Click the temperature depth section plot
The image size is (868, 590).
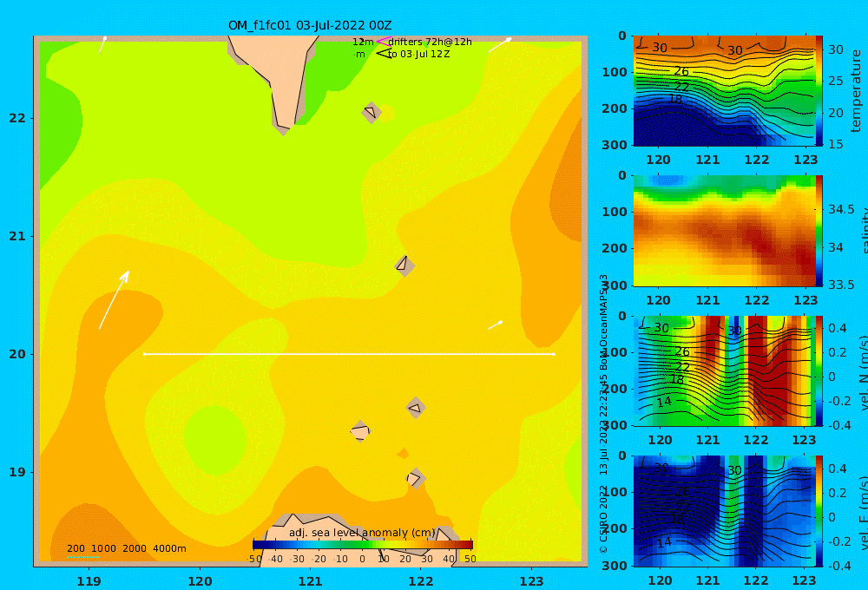pyautogui.click(x=725, y=91)
